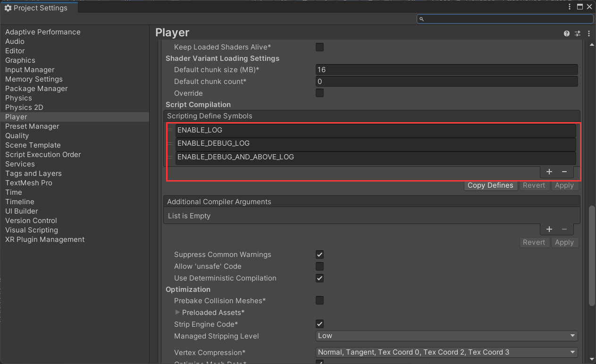Open Tags and Layers settings
This screenshot has width=596, height=364.
(x=34, y=174)
